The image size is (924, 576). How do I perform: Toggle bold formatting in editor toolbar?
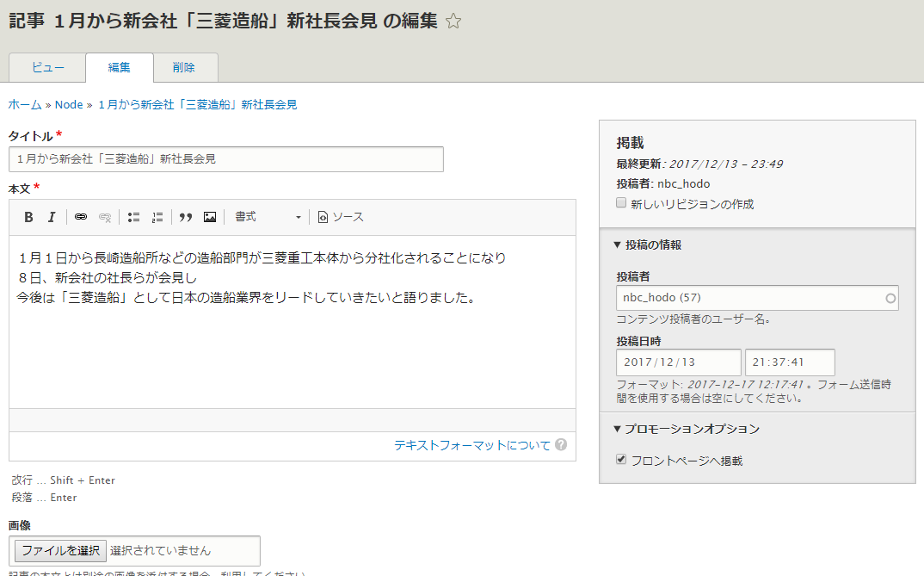tap(28, 217)
